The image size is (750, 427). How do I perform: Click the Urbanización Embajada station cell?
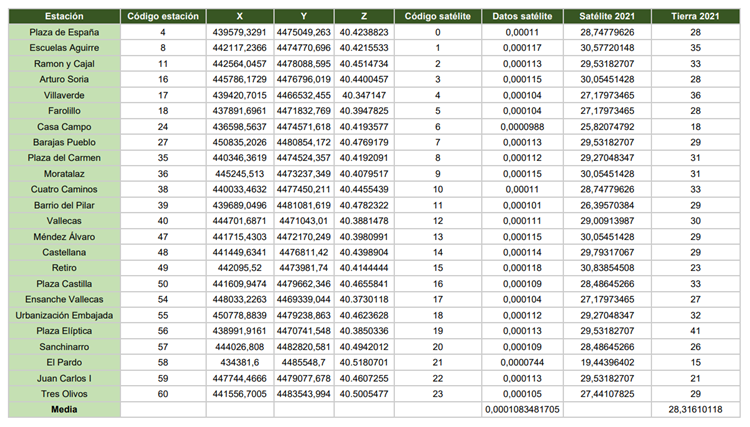[63, 314]
